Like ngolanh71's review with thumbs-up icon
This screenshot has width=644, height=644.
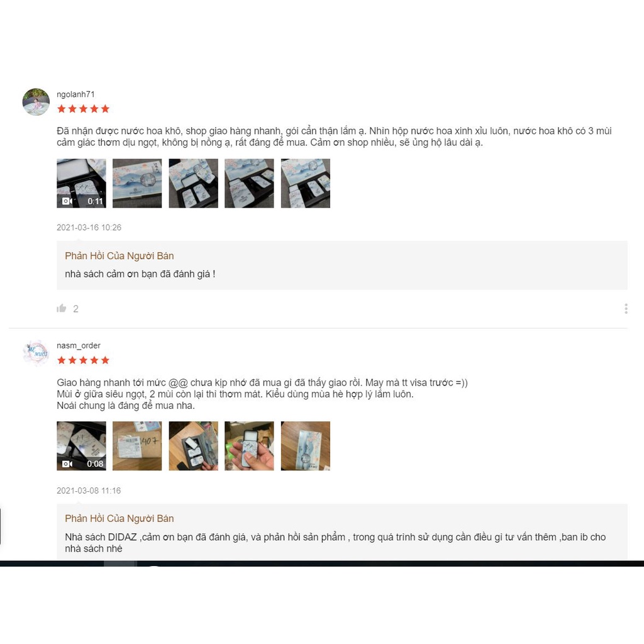coord(62,308)
